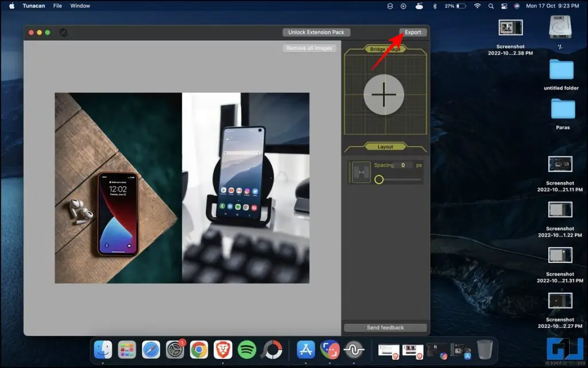Click Unlock Extension Pack
588x368 pixels.
pos(316,32)
